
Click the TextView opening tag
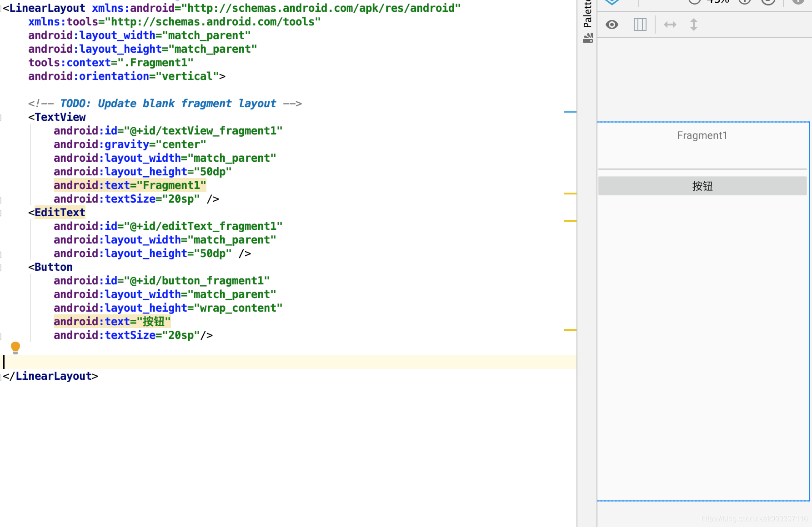pyautogui.click(x=57, y=117)
